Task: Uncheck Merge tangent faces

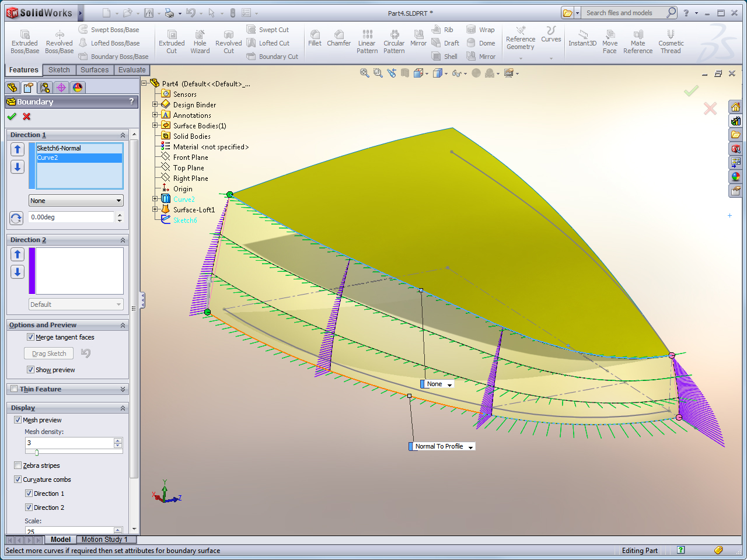Action: pyautogui.click(x=30, y=337)
